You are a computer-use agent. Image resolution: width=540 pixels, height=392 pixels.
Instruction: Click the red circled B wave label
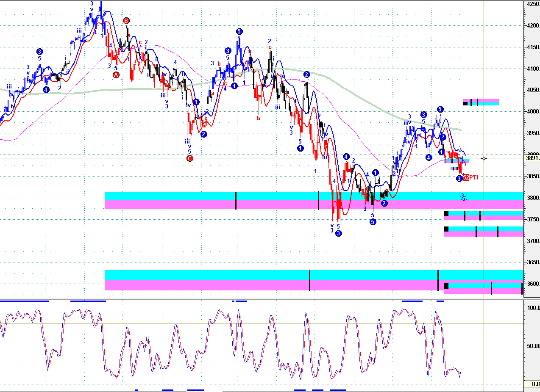[x=126, y=21]
